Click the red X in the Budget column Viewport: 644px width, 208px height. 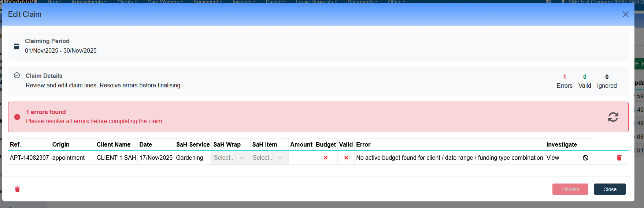[325, 158]
